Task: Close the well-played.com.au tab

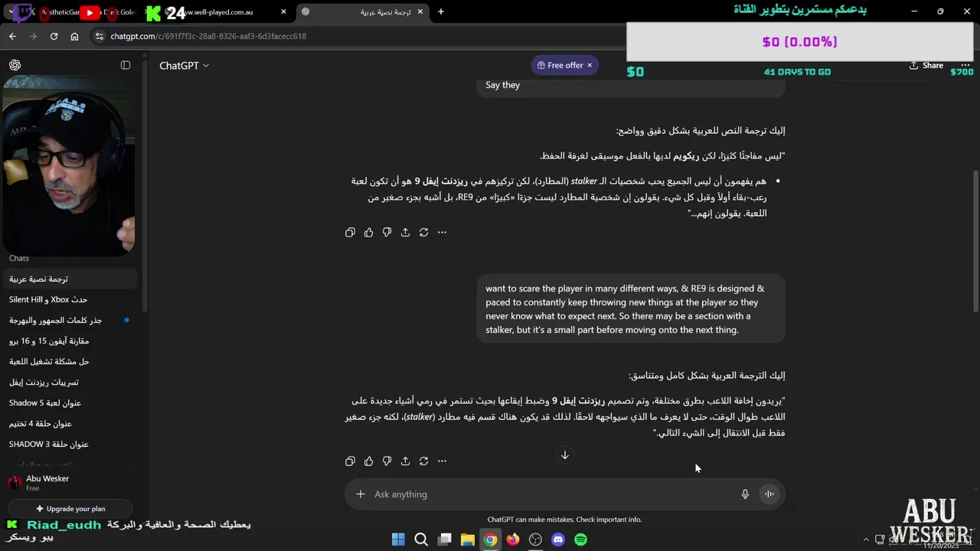Action: (x=284, y=11)
